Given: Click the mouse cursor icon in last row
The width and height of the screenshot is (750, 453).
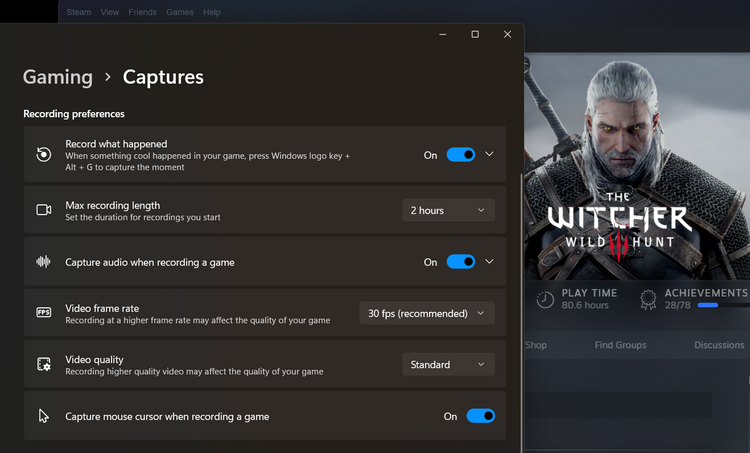Looking at the screenshot, I should pyautogui.click(x=44, y=416).
